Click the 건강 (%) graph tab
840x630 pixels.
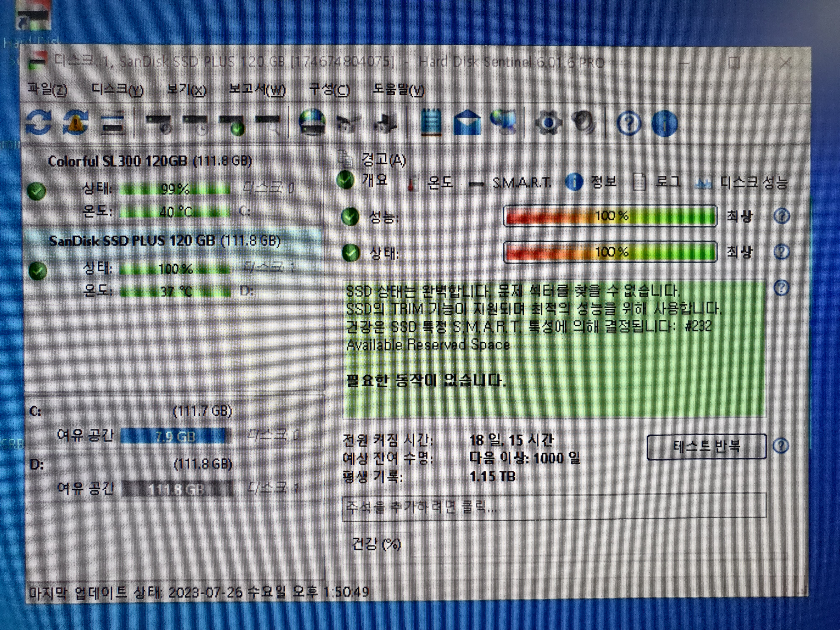[376, 544]
